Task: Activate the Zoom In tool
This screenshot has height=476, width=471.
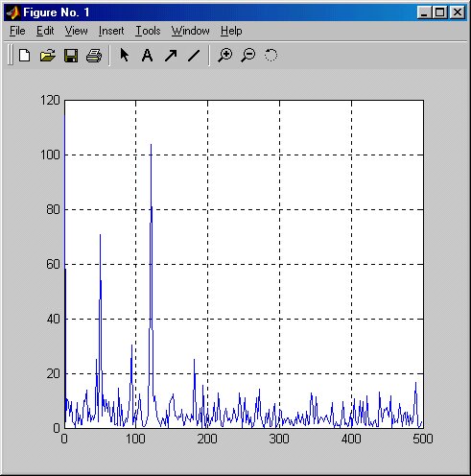Action: [x=225, y=56]
